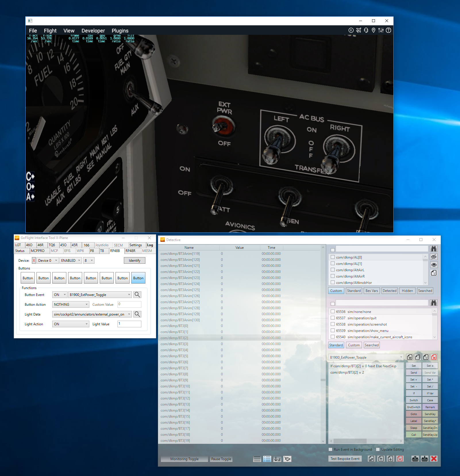Click the X-Plane pause icon in the menu bar
The image size is (460, 476).
[351, 30]
